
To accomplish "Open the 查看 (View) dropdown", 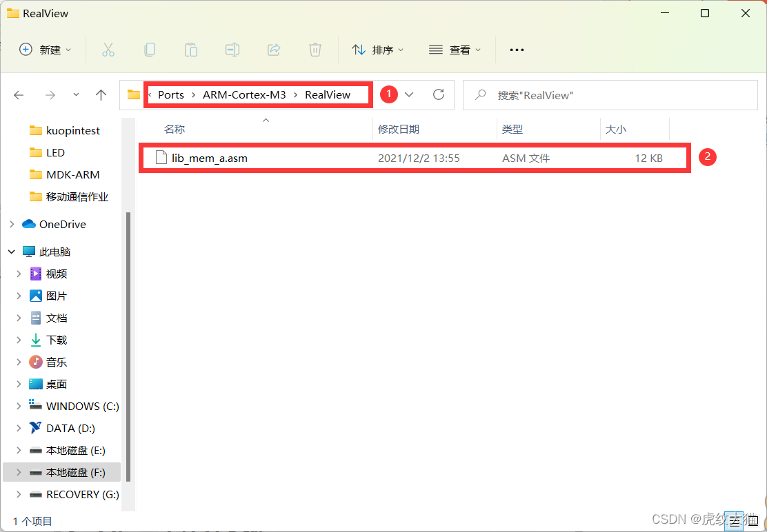I will [455, 50].
